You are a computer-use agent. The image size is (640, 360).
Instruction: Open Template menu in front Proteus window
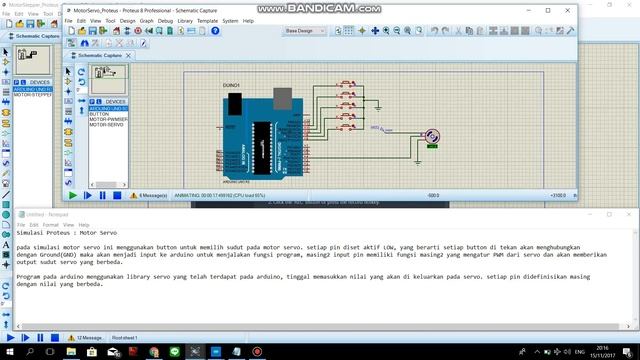pos(207,21)
